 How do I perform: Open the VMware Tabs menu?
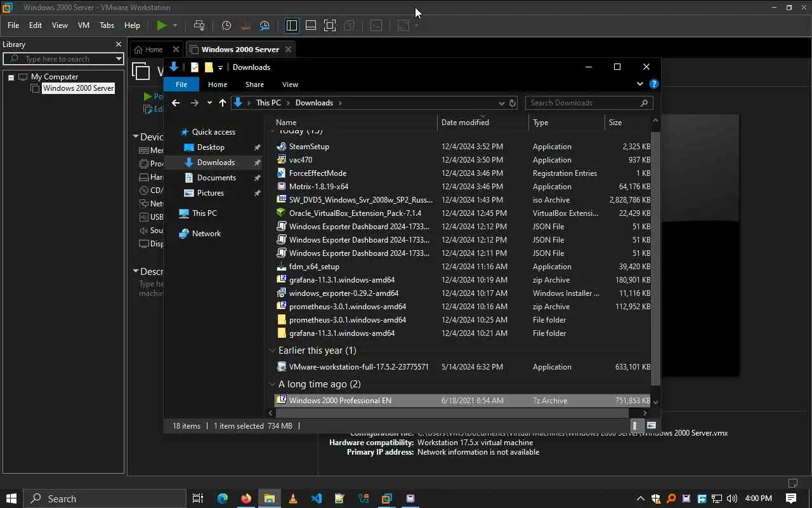coord(107,25)
